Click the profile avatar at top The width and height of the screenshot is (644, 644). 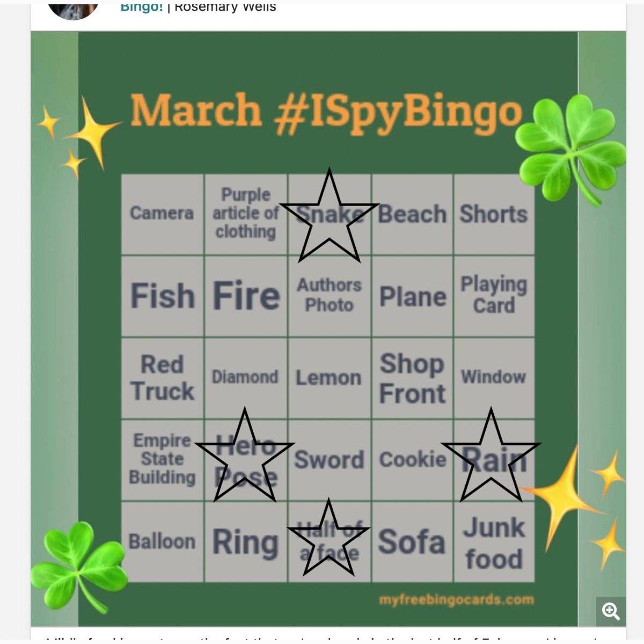coord(73,9)
